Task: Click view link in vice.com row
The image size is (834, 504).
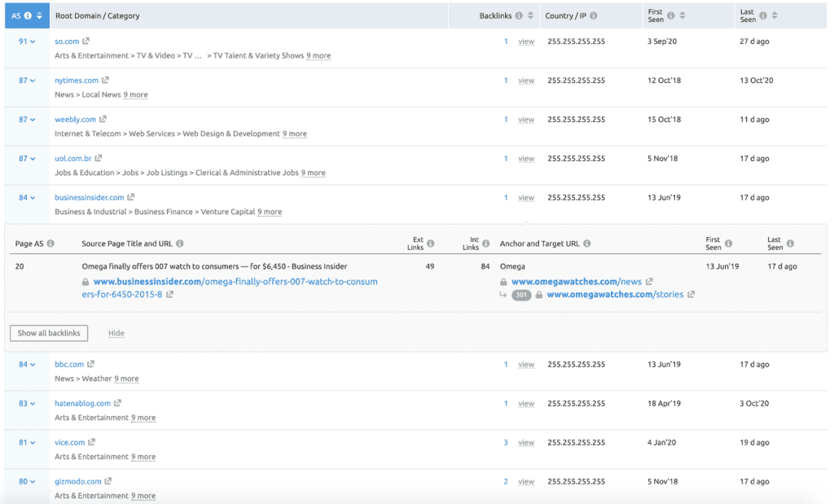Action: click(x=526, y=442)
